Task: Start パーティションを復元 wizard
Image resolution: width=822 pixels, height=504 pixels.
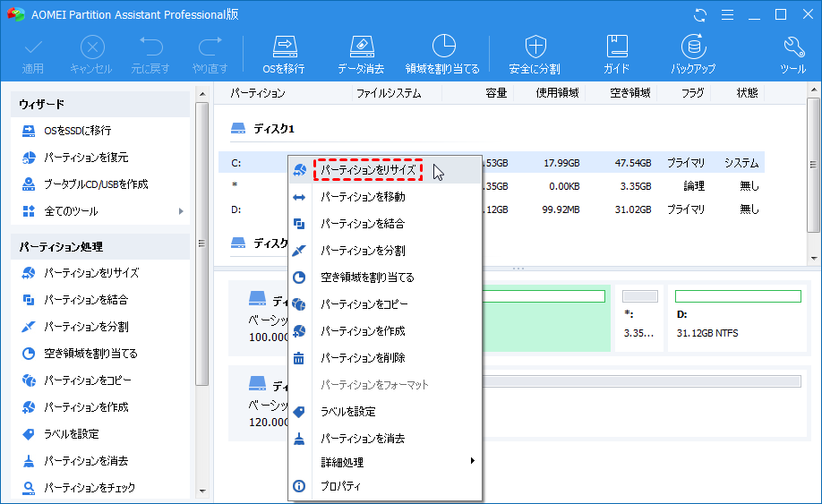Action: 75,158
